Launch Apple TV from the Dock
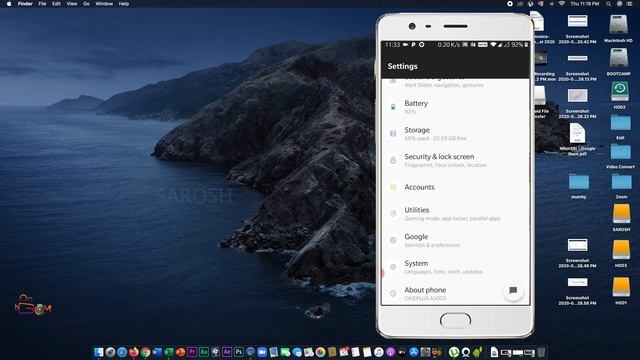Image resolution: width=640 pixels, height=360 pixels. pos(402,352)
